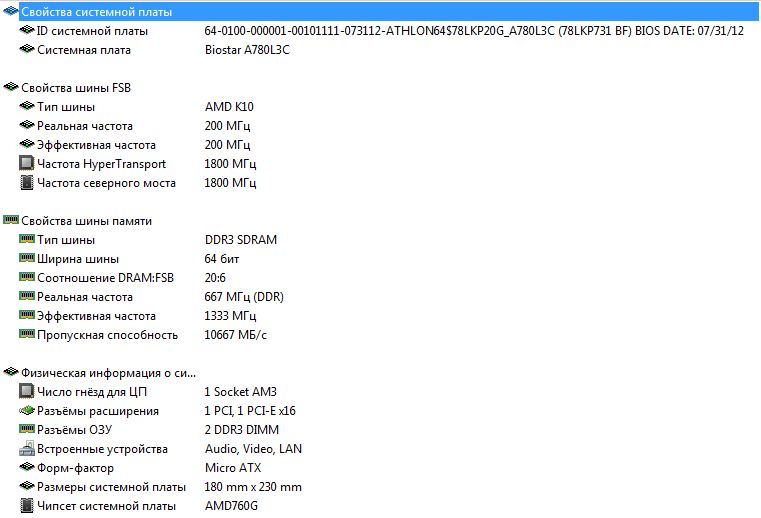The image size is (761, 518).
Task: Select the Biostar A780L3C value
Action: tap(247, 50)
